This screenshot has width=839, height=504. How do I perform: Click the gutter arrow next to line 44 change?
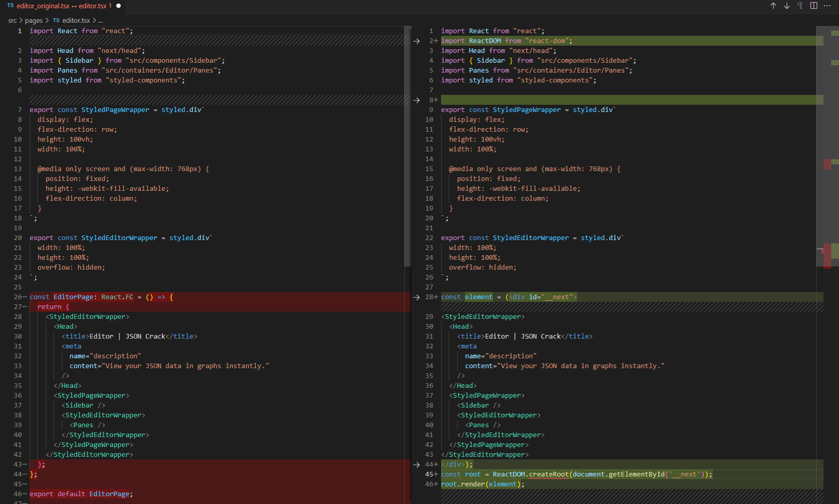pos(417,464)
